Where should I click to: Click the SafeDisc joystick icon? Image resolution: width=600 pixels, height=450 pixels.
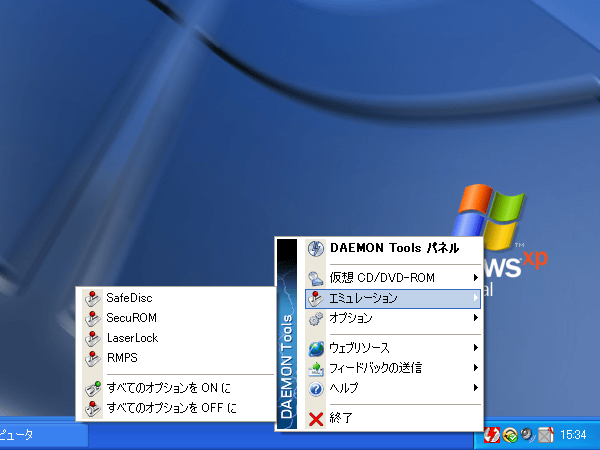(92, 299)
